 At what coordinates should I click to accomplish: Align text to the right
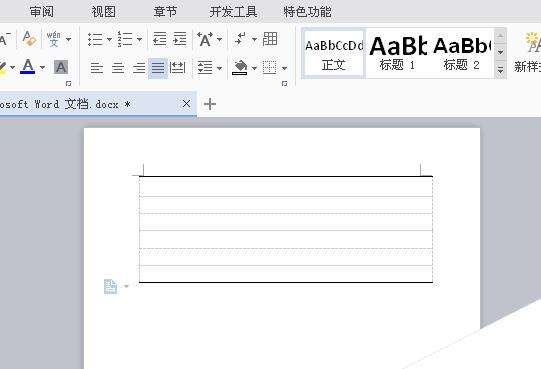(139, 68)
